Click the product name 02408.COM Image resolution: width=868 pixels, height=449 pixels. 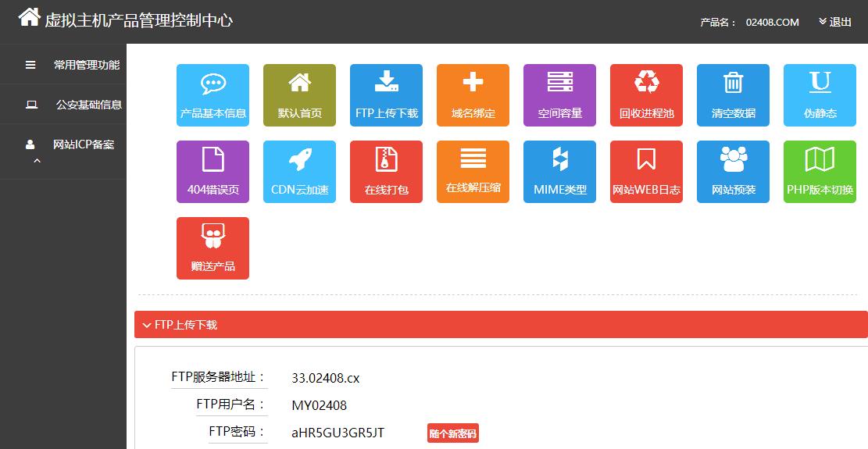772,22
